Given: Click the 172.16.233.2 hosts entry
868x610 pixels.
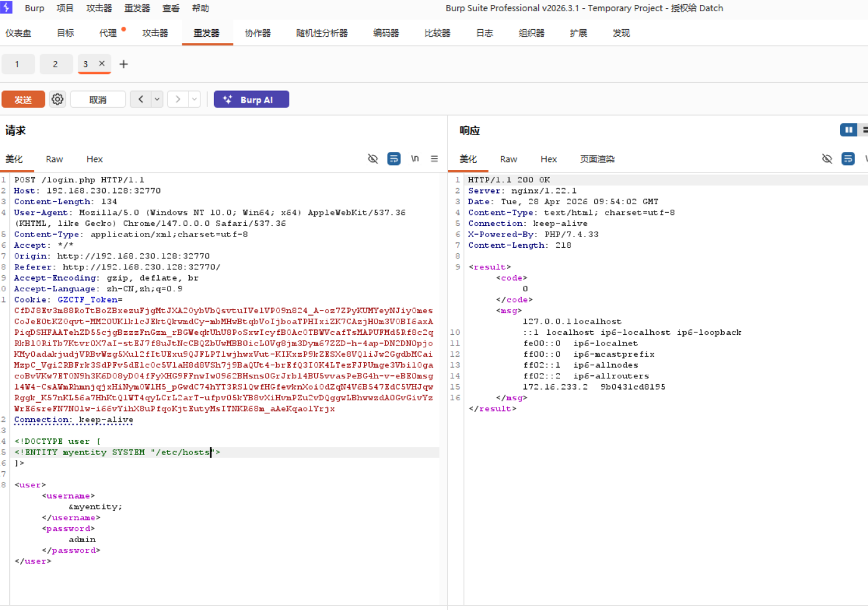Looking at the screenshot, I should (x=594, y=387).
